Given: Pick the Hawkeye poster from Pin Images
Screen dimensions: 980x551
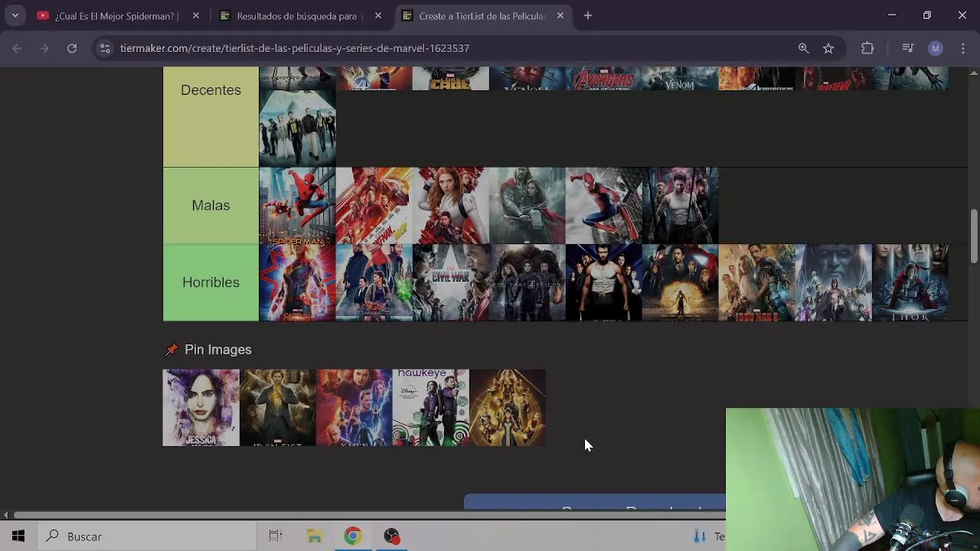Looking at the screenshot, I should [x=430, y=408].
